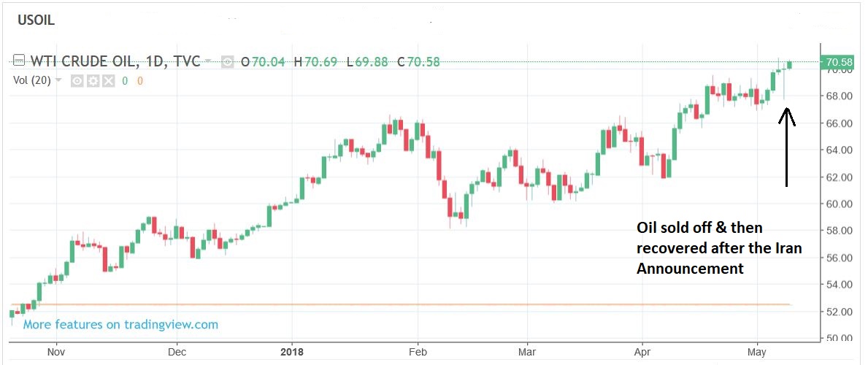The width and height of the screenshot is (868, 365).
Task: Select the Iran Announcement text annotation
Action: (x=718, y=248)
